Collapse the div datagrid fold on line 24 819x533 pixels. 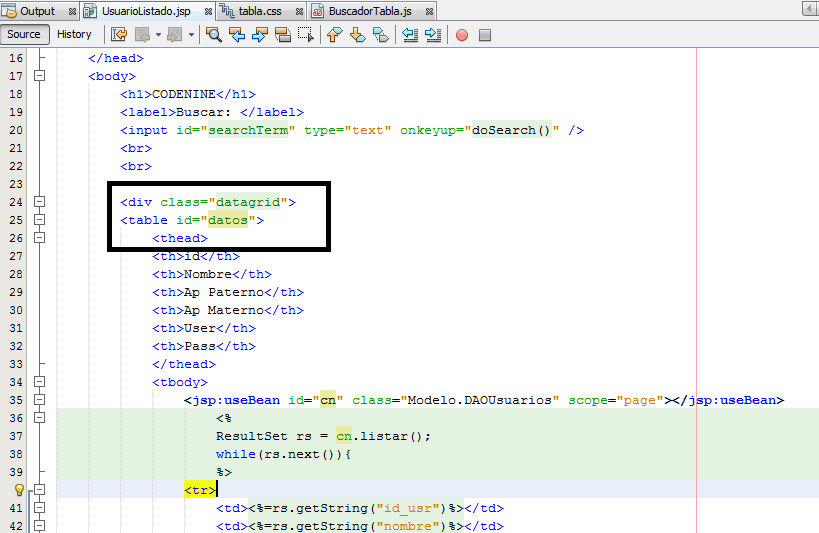[x=39, y=202]
